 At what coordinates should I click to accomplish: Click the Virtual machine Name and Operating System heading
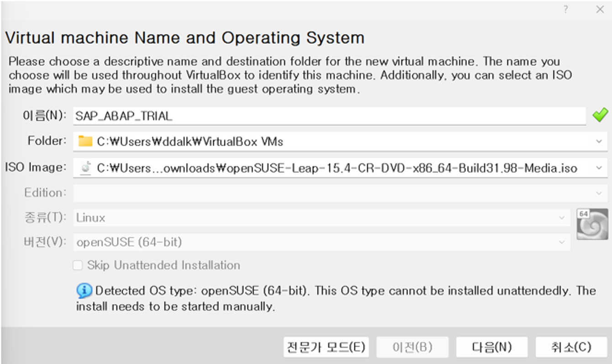185,37
